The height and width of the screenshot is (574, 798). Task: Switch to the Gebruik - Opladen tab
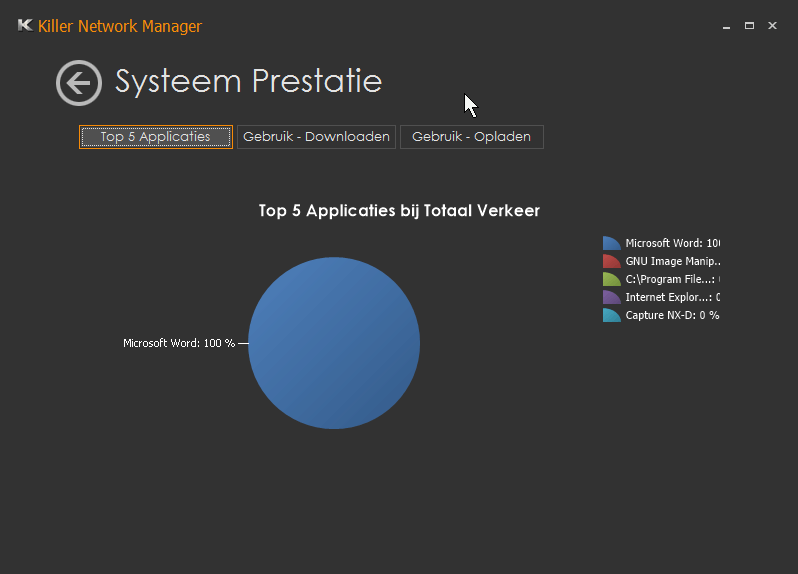[x=472, y=137]
